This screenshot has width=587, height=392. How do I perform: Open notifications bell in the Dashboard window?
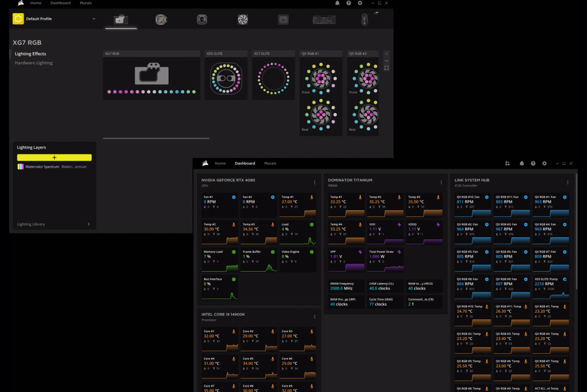(521, 163)
